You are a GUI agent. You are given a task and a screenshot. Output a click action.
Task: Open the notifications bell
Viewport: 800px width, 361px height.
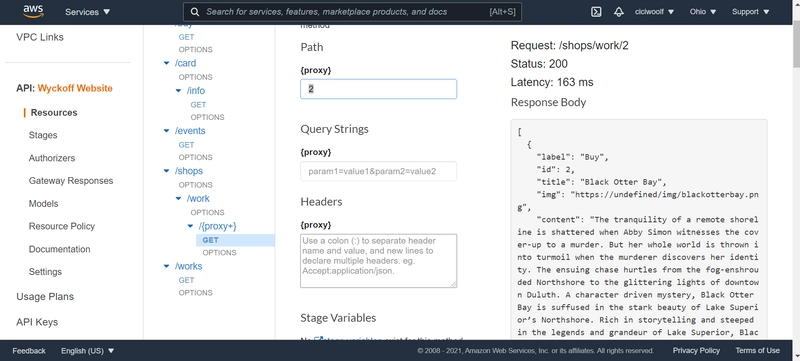619,12
